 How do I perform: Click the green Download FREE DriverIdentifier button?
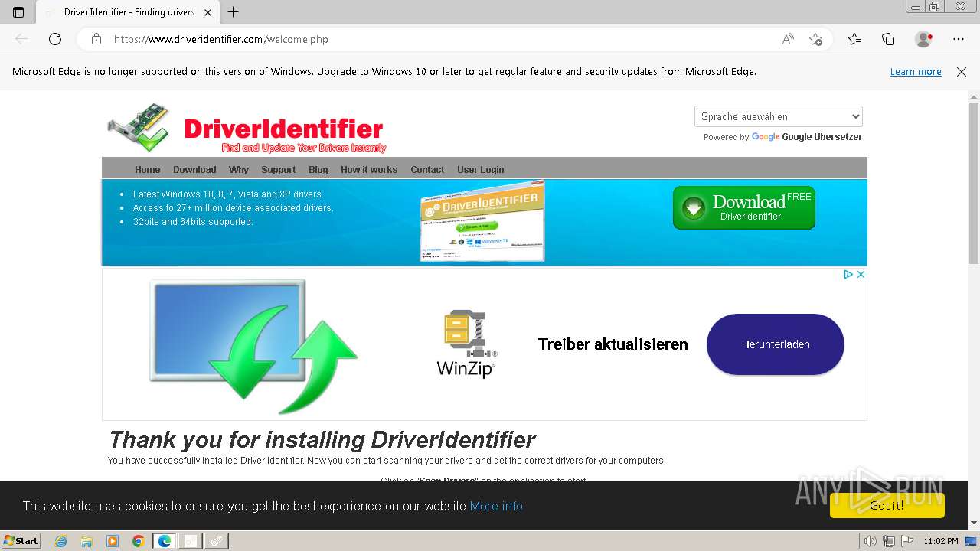(x=744, y=207)
